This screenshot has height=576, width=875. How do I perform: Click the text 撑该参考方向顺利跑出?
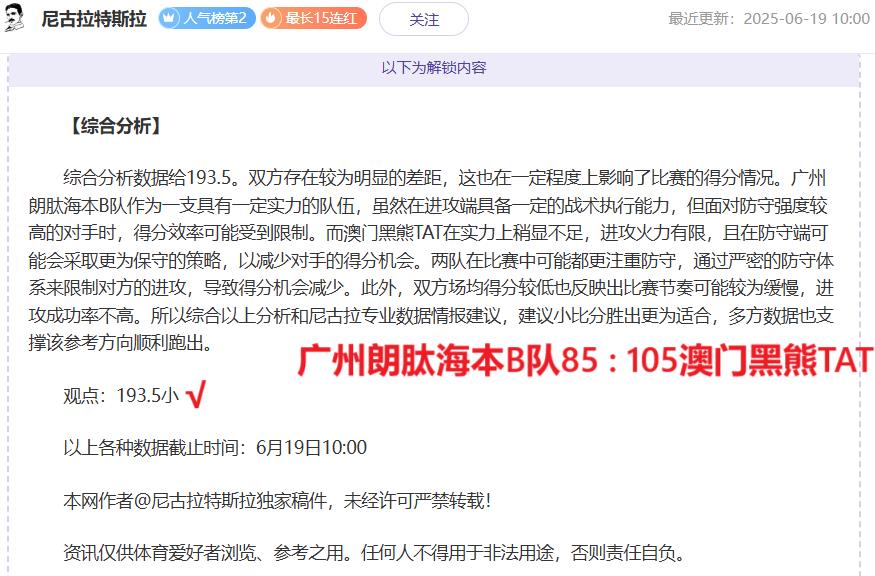pos(121,343)
